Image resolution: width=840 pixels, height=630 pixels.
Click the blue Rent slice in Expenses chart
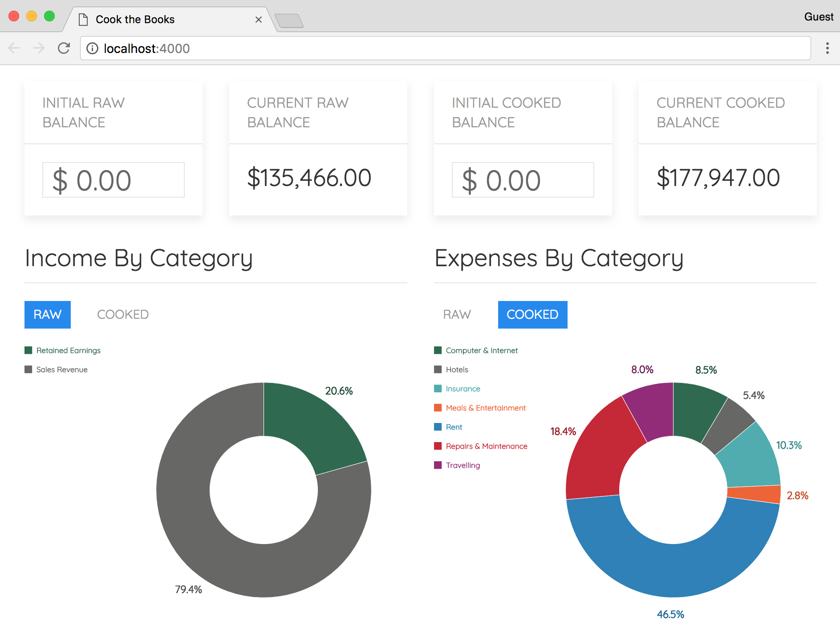[x=672, y=570]
